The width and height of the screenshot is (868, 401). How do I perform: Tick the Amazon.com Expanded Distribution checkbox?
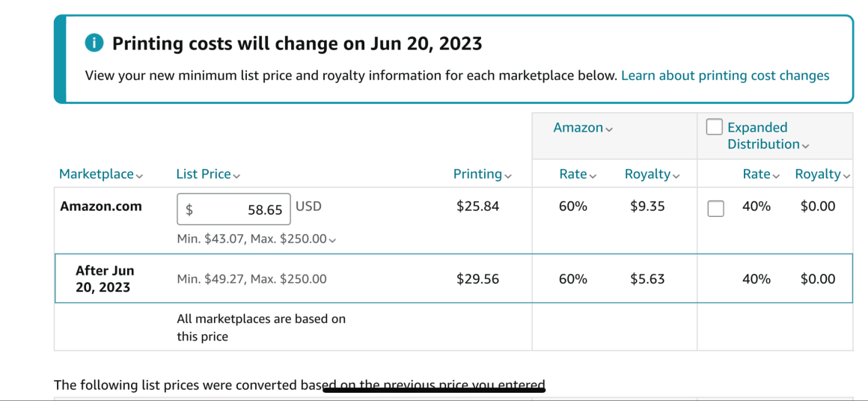tap(716, 208)
